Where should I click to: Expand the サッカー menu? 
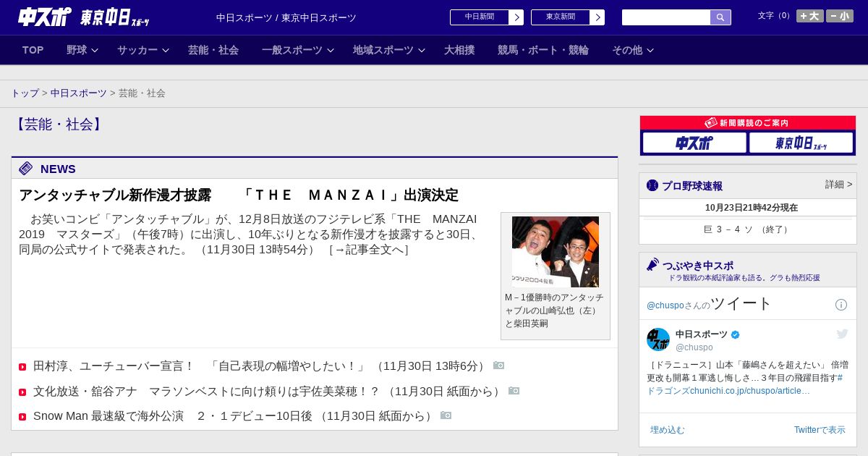click(142, 50)
